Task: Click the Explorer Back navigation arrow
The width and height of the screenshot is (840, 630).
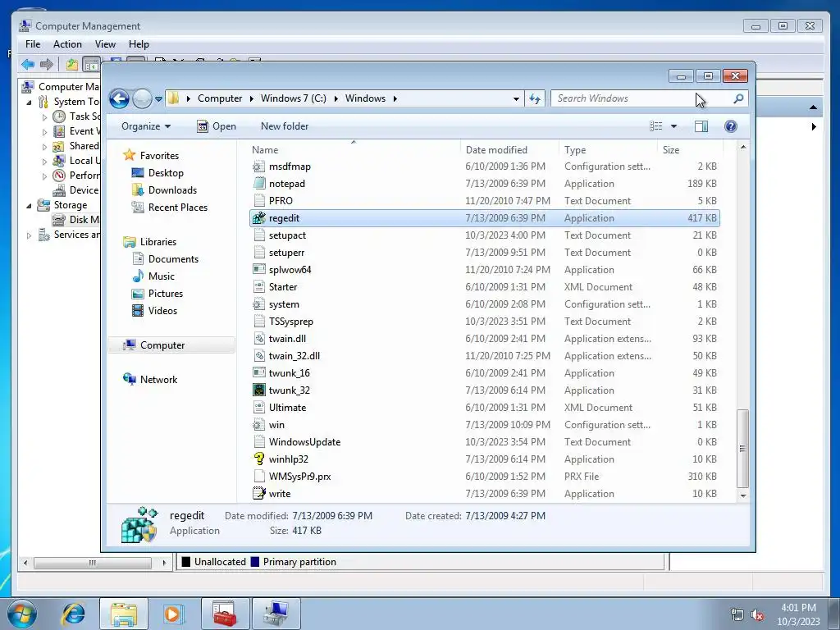Action: [119, 98]
